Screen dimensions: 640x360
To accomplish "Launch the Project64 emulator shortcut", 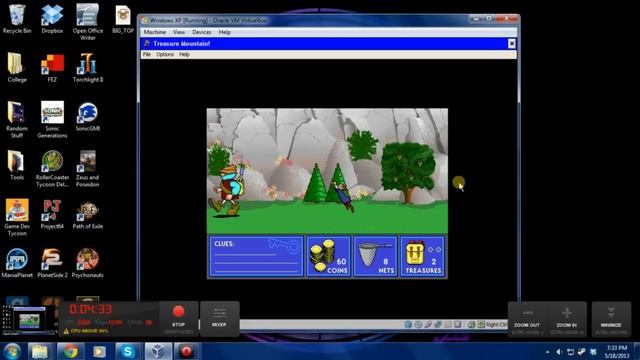I will (x=52, y=214).
